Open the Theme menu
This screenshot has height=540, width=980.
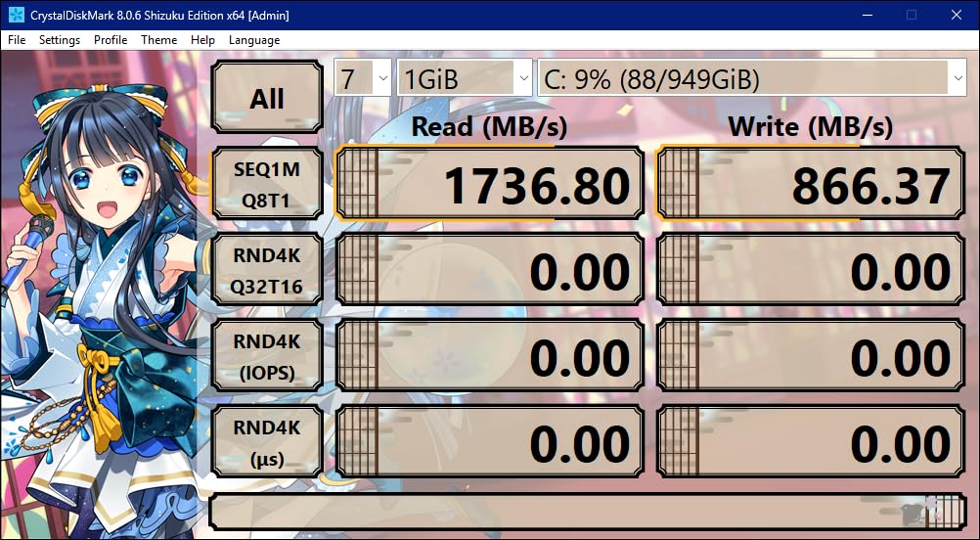158,40
